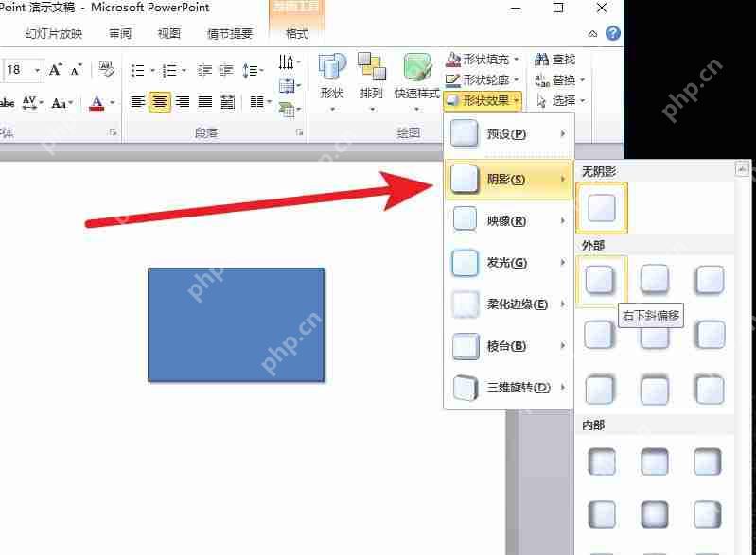This screenshot has width=756, height=555.
Task: Align text right
Action: [183, 102]
